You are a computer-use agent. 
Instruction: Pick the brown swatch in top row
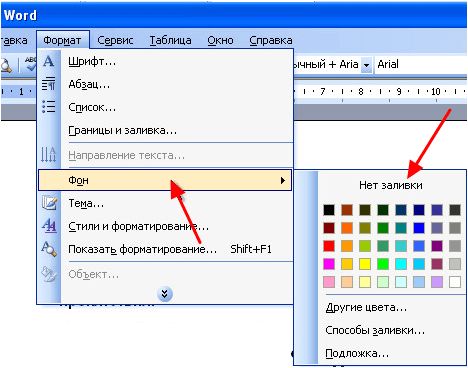[x=347, y=210]
